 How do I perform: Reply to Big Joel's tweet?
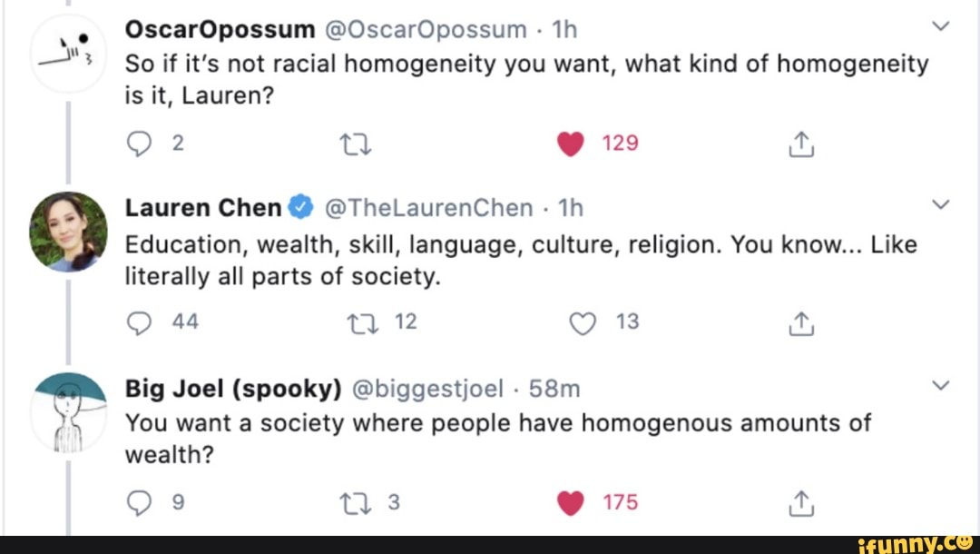(x=137, y=502)
